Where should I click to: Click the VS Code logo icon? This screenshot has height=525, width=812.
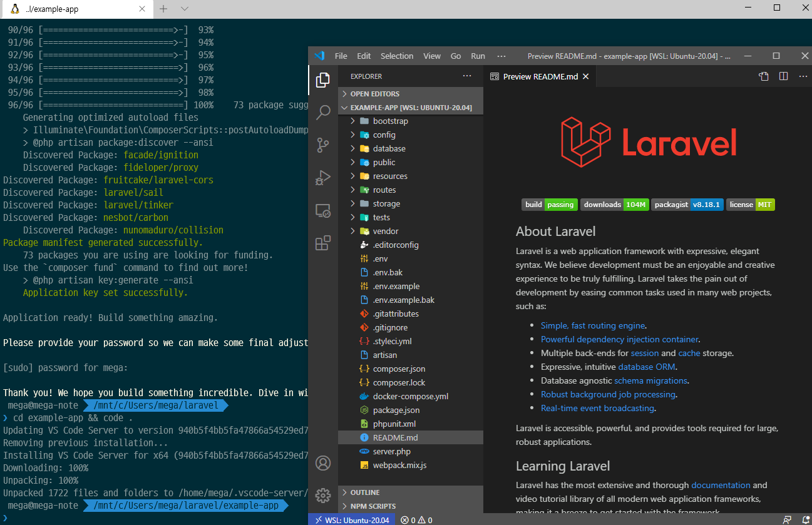pos(319,56)
